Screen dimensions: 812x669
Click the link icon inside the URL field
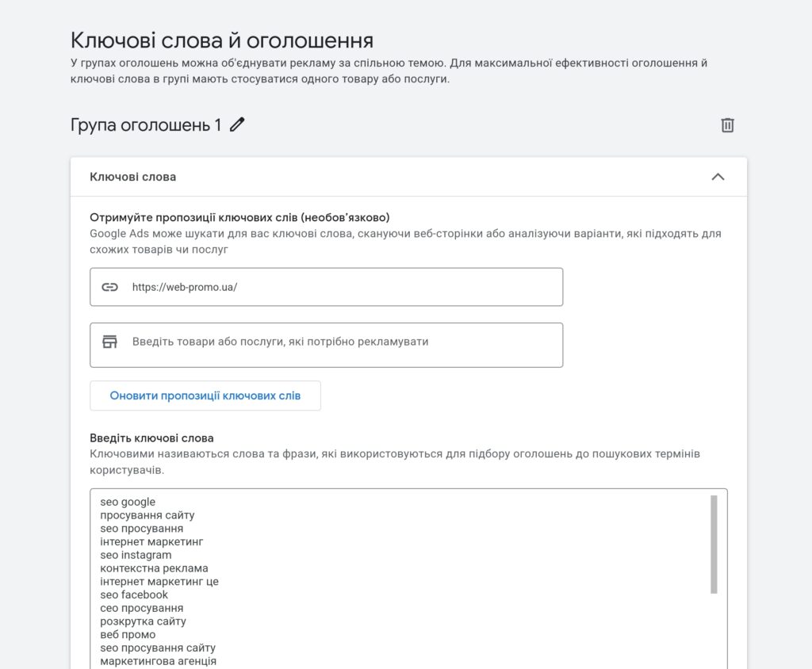click(x=109, y=287)
